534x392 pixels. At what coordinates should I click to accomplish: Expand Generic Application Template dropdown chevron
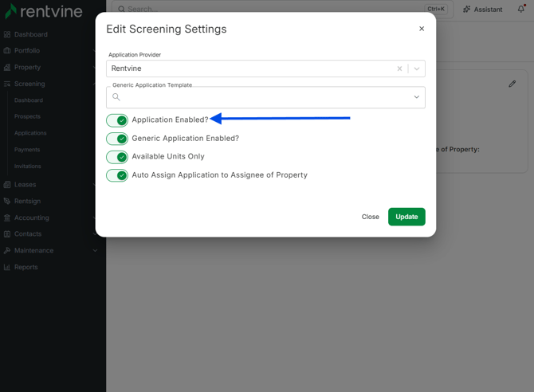tap(417, 97)
